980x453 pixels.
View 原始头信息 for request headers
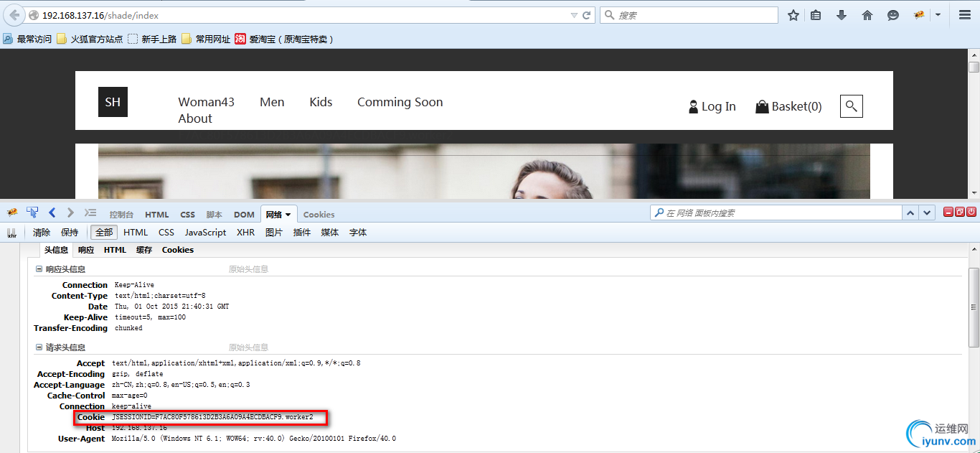[x=248, y=347]
